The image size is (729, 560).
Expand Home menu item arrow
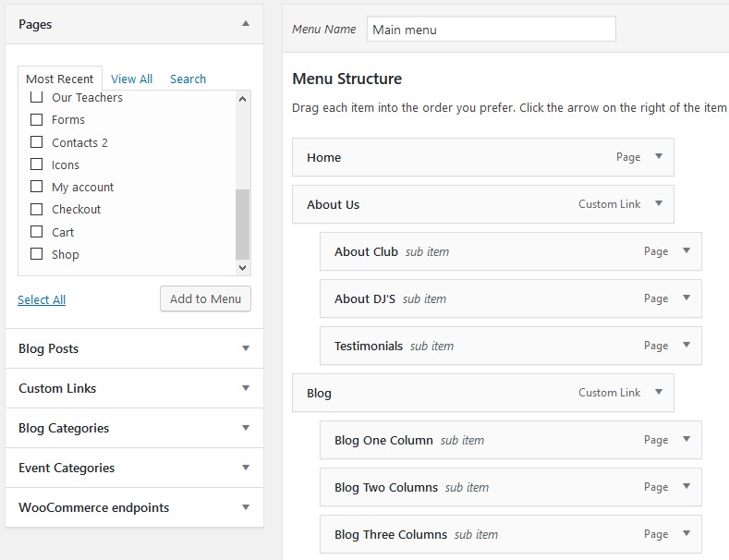[x=659, y=157]
